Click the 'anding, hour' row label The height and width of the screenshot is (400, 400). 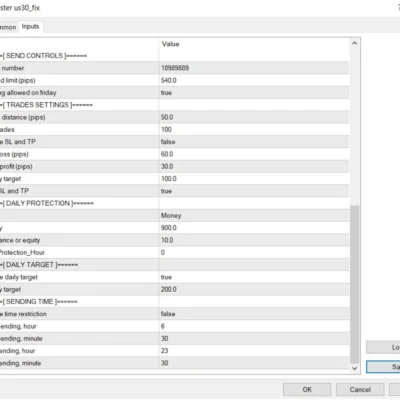coord(17,351)
